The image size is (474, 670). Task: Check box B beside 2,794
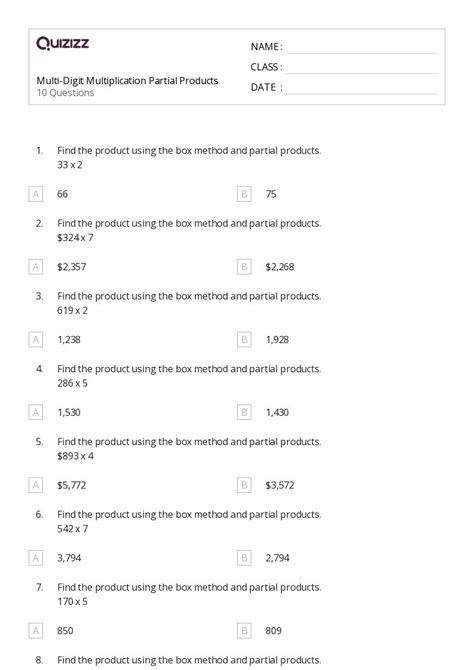coord(244,558)
